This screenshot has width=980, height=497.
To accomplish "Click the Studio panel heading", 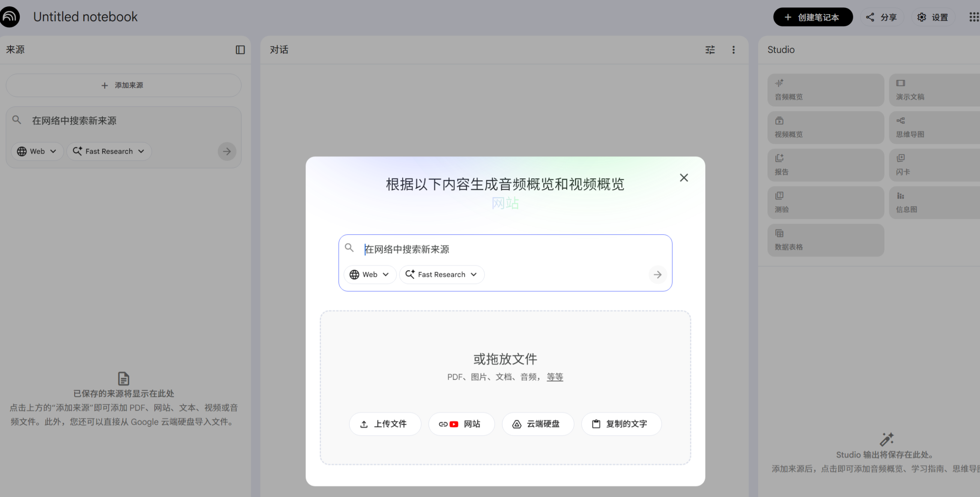I will click(781, 50).
